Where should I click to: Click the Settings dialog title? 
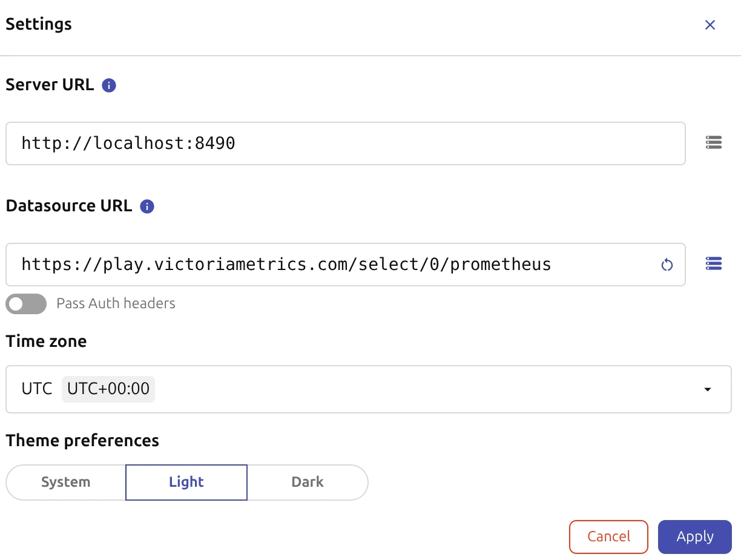39,25
